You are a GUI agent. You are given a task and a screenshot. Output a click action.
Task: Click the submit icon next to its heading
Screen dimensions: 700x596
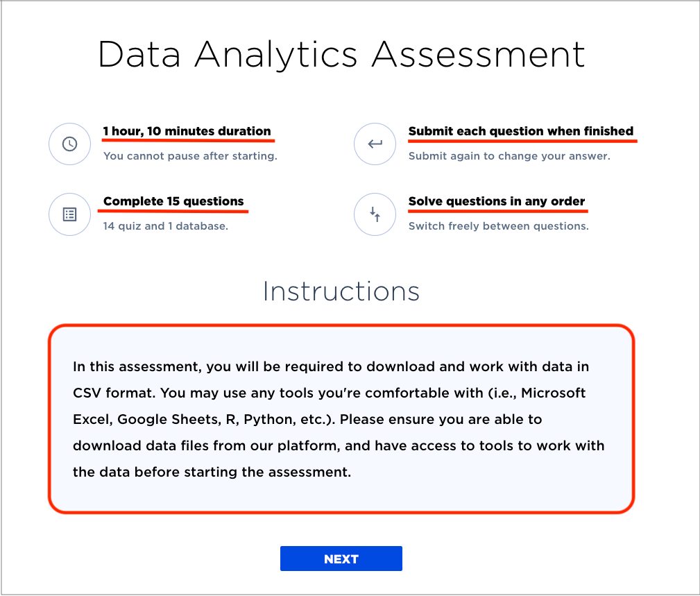375,144
